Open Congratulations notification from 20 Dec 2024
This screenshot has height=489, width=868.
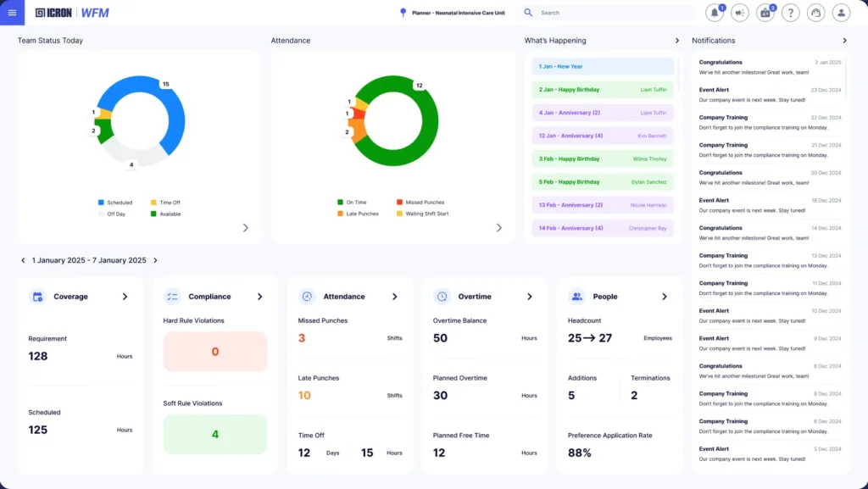(x=770, y=178)
